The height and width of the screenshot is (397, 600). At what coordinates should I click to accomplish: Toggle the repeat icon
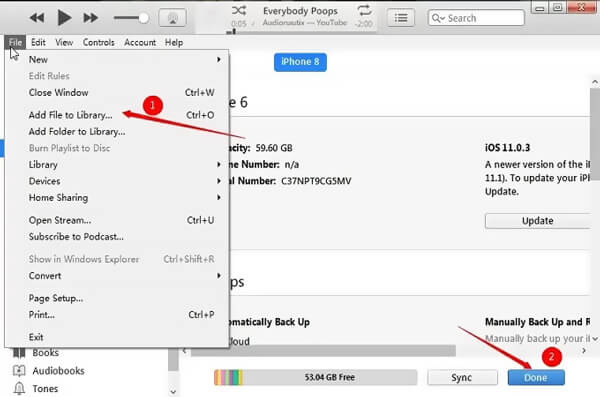(364, 10)
